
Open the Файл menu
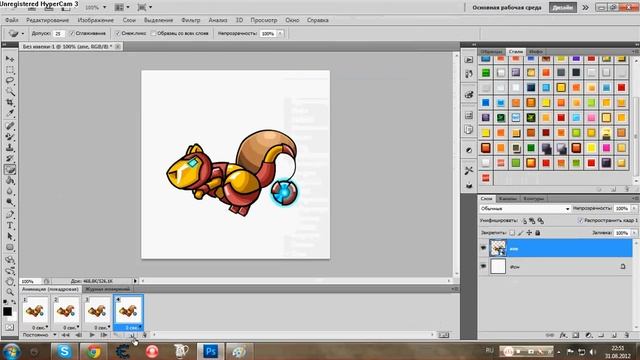coord(11,20)
